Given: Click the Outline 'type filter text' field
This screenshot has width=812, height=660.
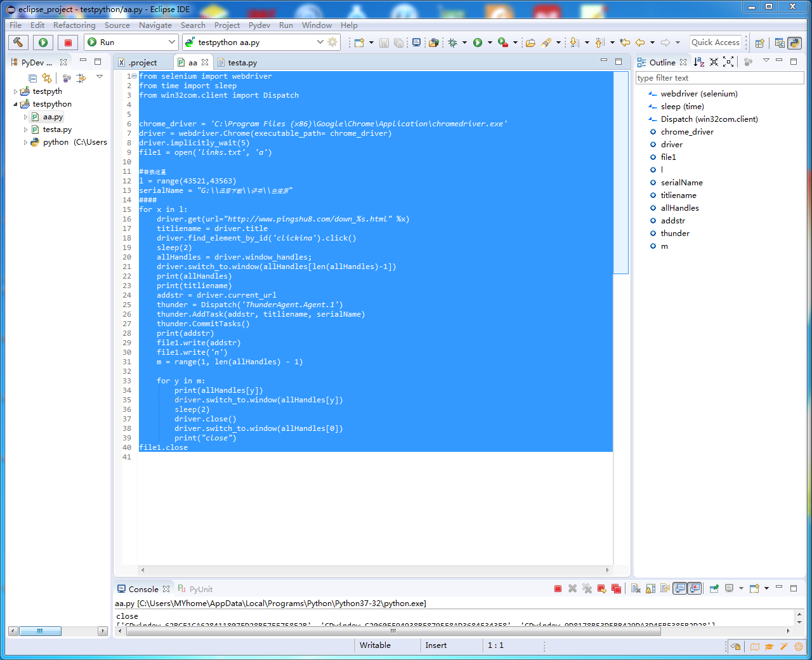Looking at the screenshot, I should pyautogui.click(x=720, y=78).
